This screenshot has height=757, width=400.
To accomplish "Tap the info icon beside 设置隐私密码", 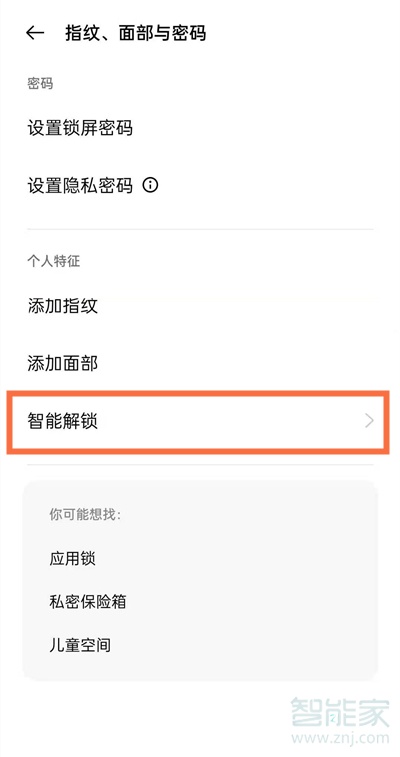I will pyautogui.click(x=150, y=185).
